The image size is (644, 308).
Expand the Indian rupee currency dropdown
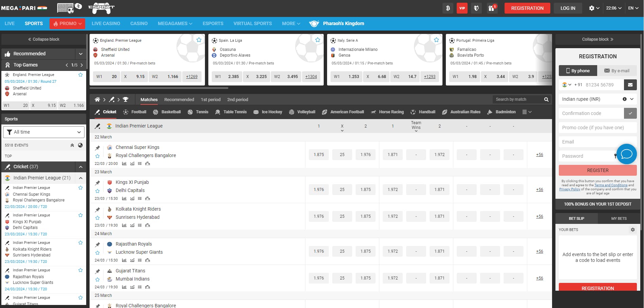pyautogui.click(x=631, y=99)
